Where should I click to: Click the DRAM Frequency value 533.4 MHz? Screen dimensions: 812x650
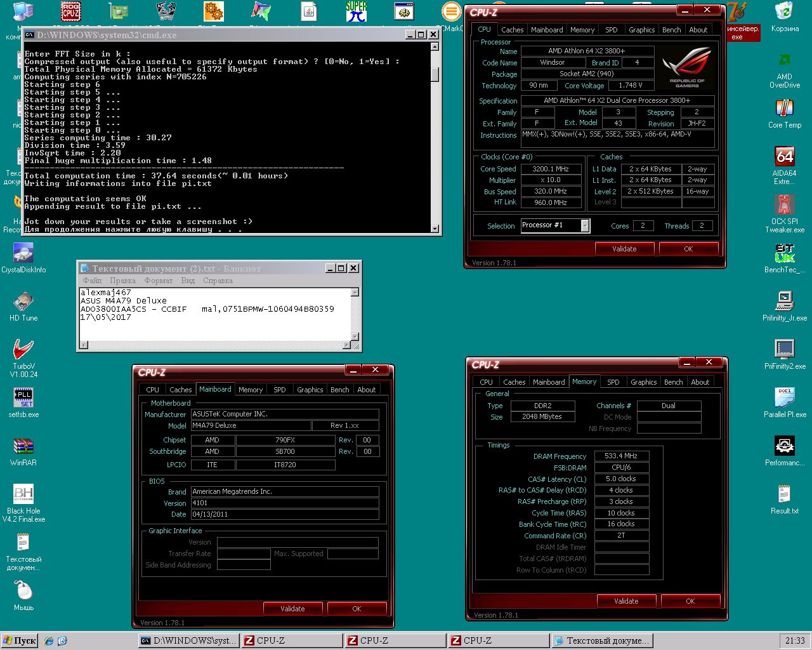click(x=621, y=456)
